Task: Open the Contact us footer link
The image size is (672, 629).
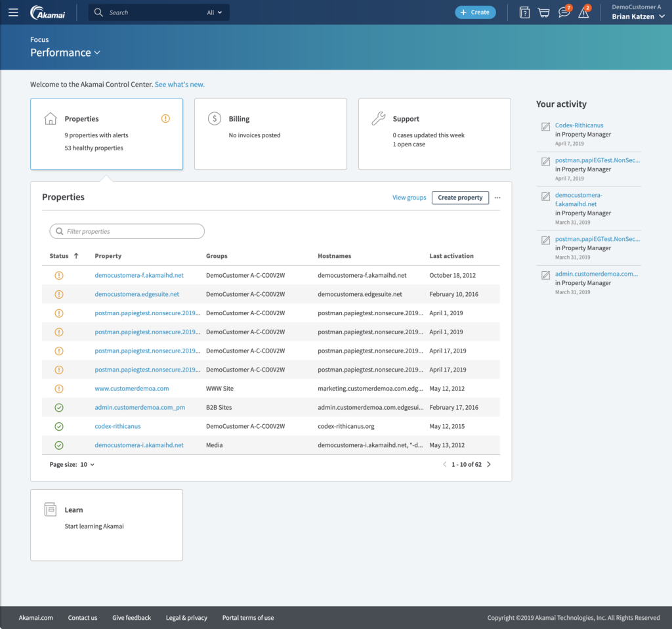Action: point(83,618)
